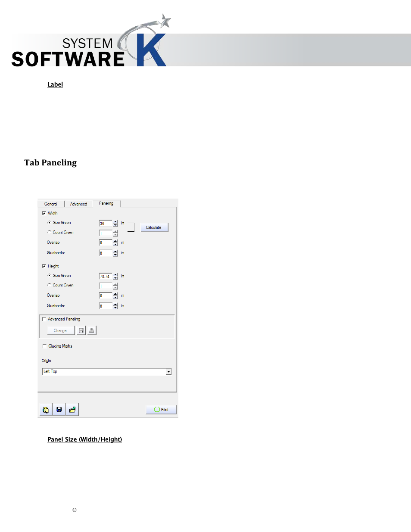Click the Width size spinner next to 36
411x532 pixels.
coord(115,224)
